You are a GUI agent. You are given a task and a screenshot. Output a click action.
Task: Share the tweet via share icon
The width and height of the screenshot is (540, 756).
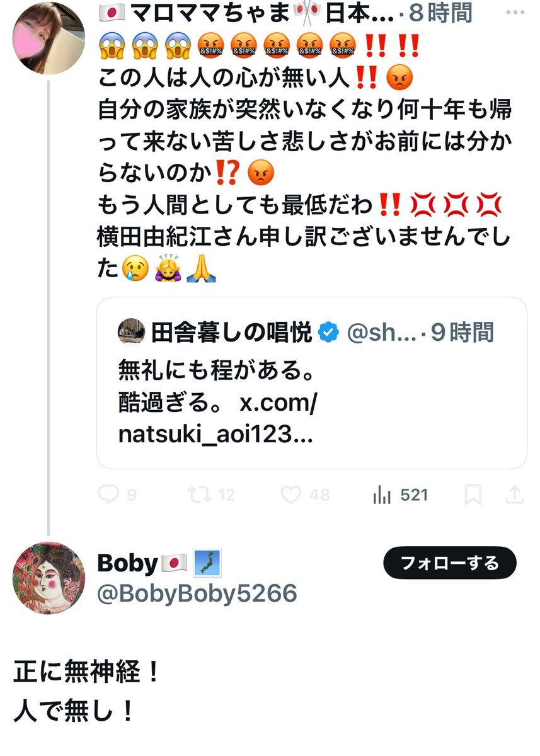point(515,495)
